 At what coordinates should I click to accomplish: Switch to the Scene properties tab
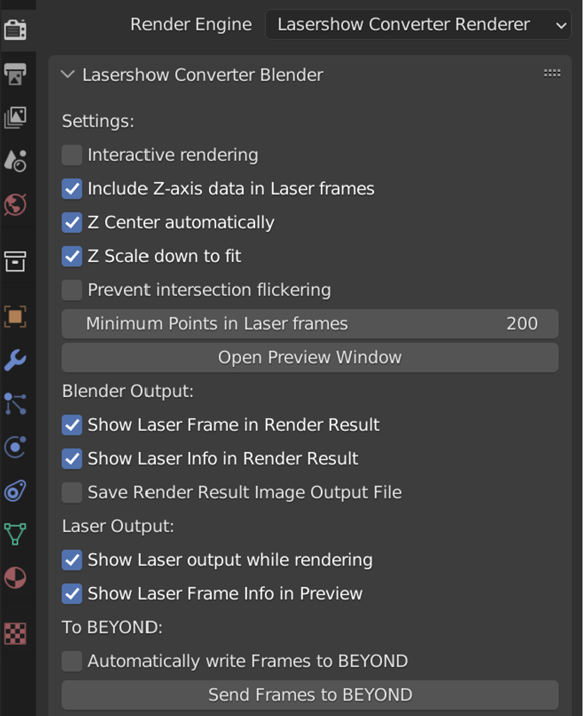(15, 161)
